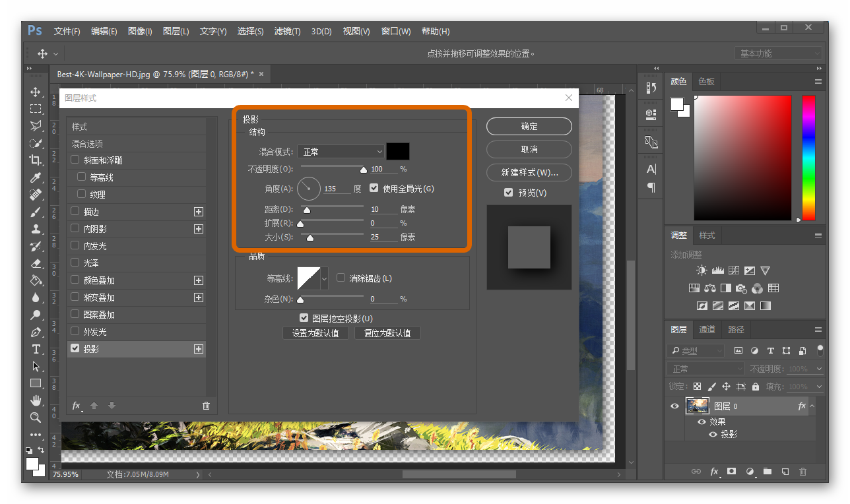Open the layer 不透明度 dropdown arrow
The width and height of the screenshot is (850, 504).
(x=820, y=369)
